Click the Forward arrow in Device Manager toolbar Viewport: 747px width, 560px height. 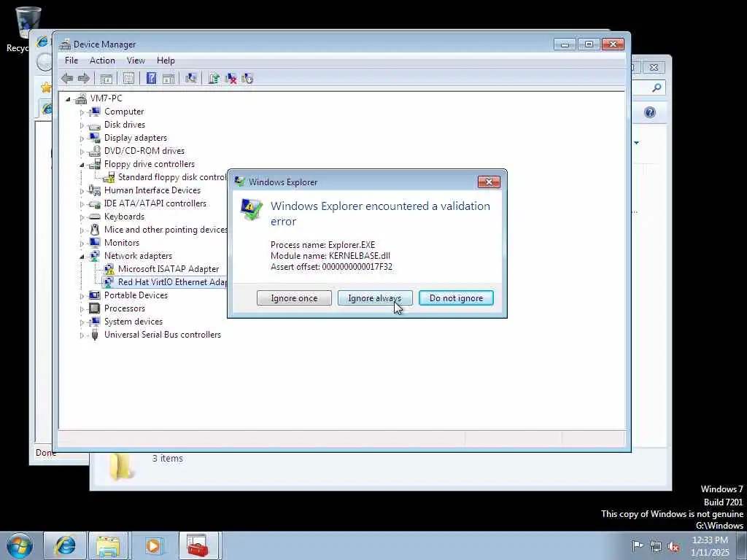pos(83,79)
